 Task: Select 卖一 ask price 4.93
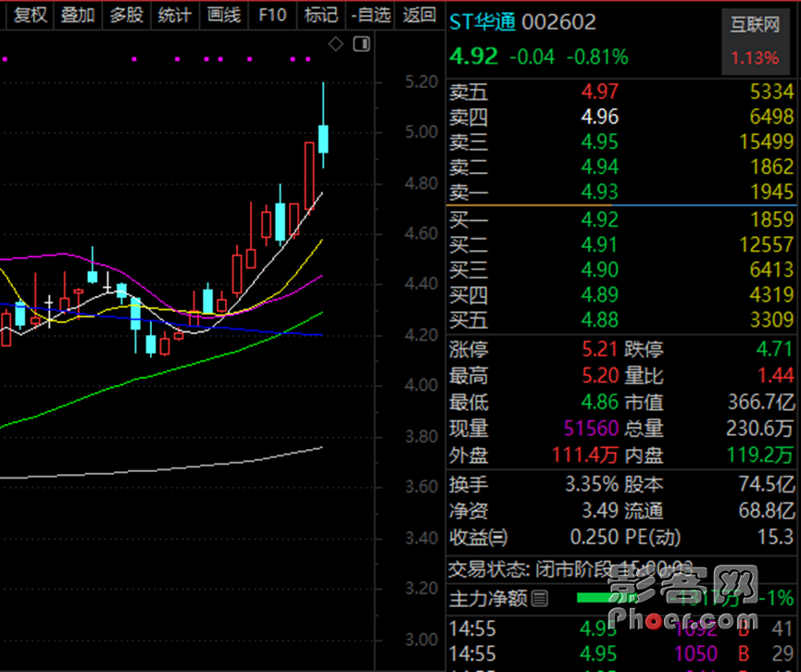point(600,192)
